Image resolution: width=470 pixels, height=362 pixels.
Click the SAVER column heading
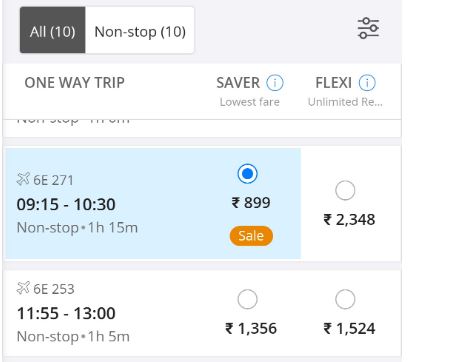238,83
